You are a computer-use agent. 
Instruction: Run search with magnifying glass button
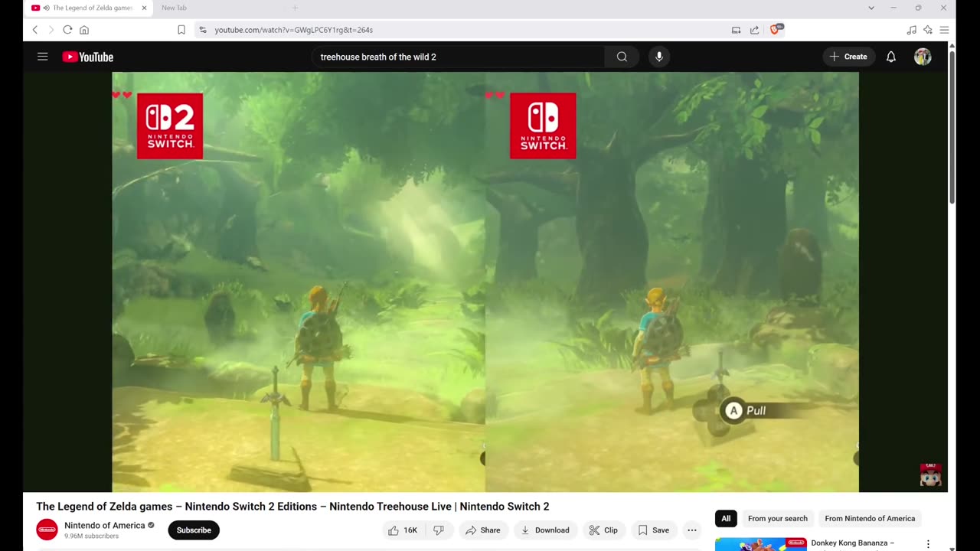tap(622, 57)
